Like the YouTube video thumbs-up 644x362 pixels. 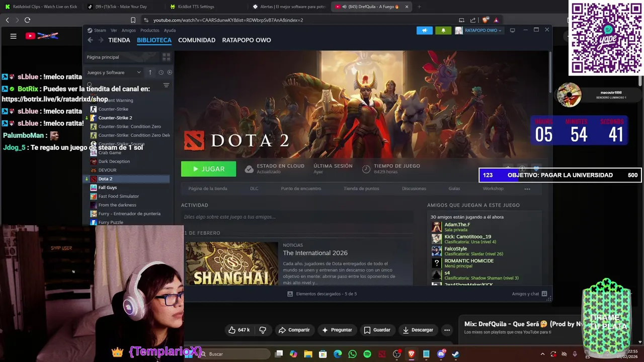(x=239, y=330)
